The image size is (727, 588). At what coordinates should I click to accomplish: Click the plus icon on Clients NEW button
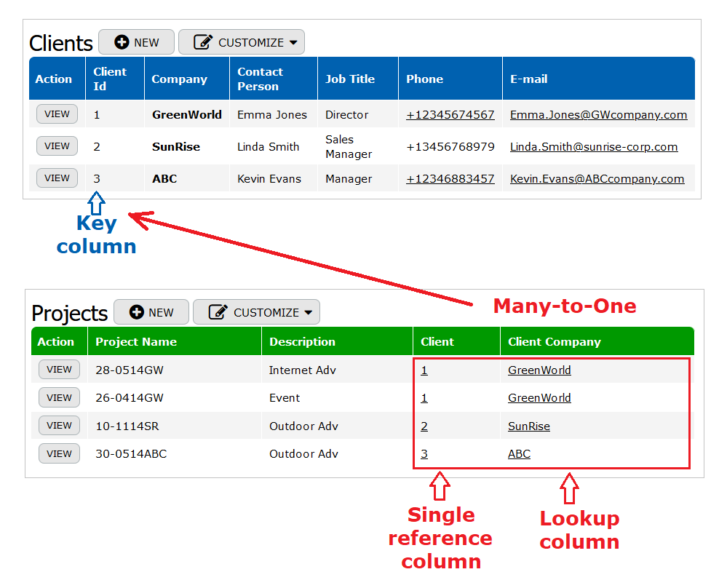point(122,42)
